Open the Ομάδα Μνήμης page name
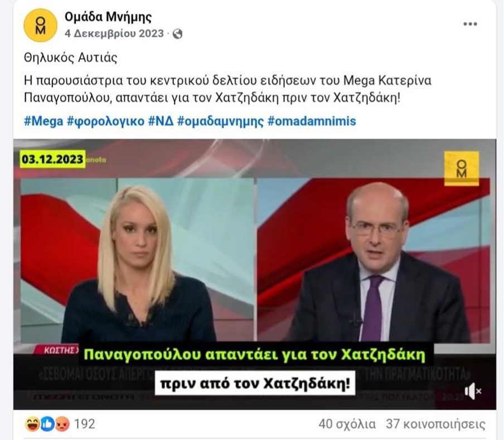The image size is (504, 440). (108, 17)
